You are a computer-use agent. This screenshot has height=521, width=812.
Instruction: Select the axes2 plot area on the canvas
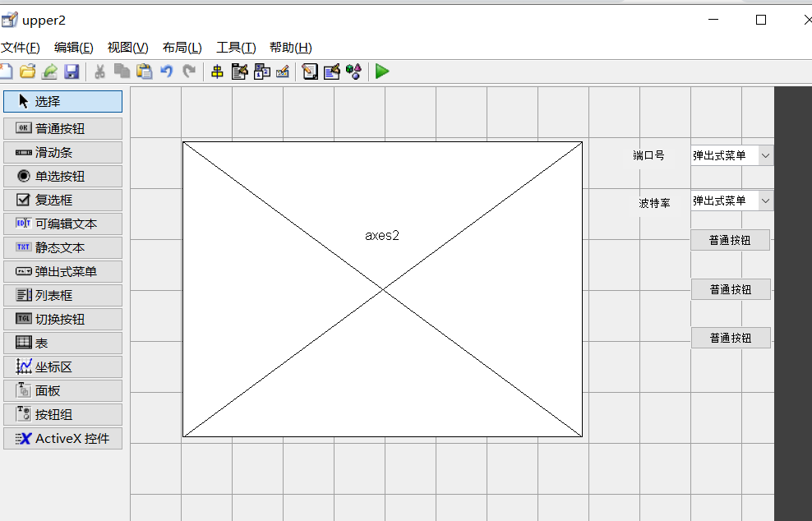pos(381,288)
